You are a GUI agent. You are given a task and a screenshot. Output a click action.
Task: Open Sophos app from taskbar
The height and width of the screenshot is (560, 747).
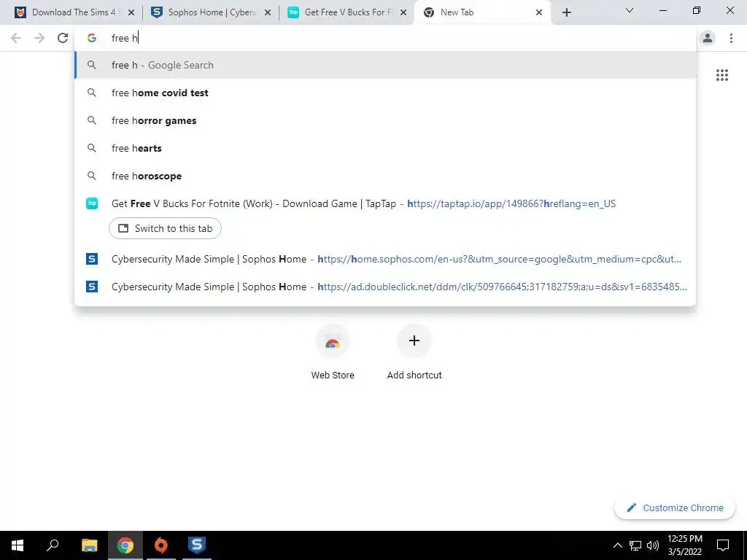(197, 545)
